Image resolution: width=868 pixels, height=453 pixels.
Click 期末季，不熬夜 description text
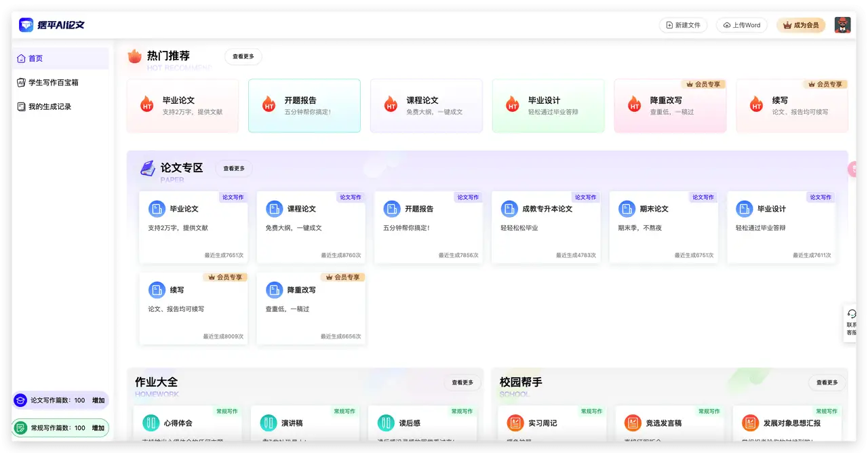[x=640, y=228]
